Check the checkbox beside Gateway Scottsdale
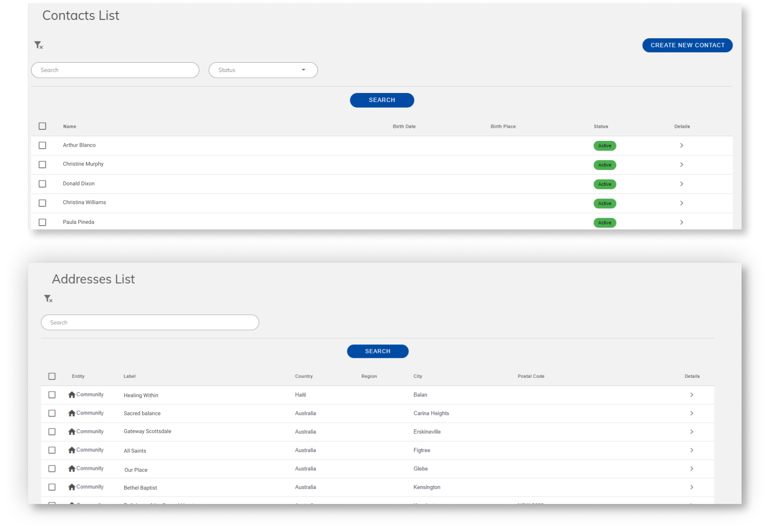This screenshot has height=532, width=769. tap(52, 431)
